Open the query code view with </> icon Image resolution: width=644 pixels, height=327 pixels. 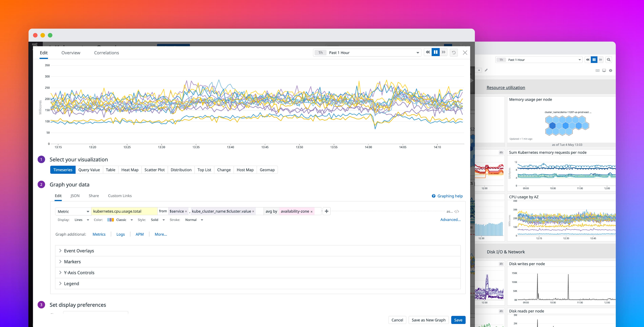click(x=457, y=211)
